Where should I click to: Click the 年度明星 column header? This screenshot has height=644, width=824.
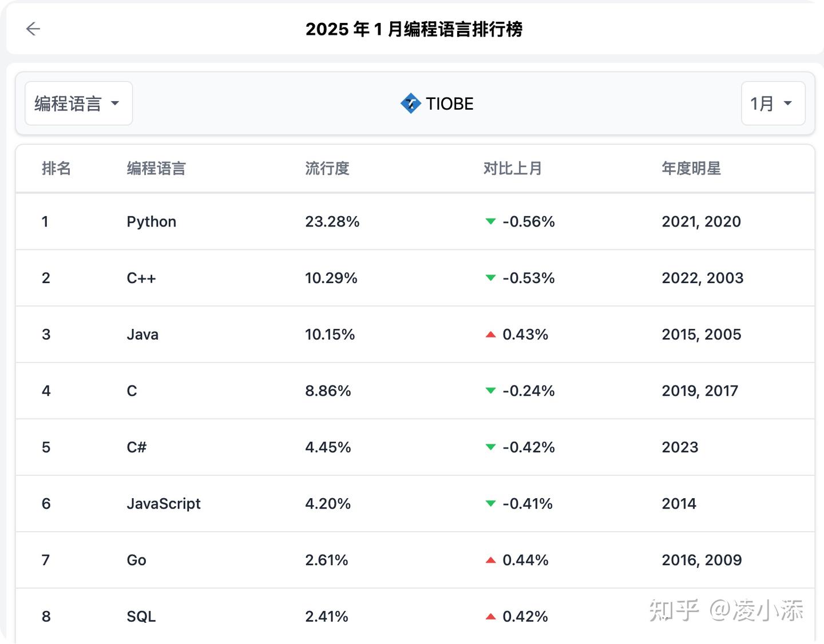691,168
